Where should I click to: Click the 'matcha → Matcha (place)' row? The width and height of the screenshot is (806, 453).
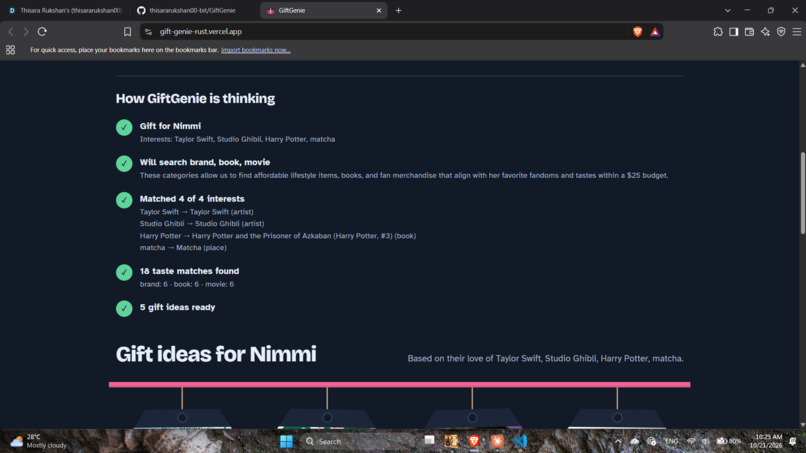point(183,248)
